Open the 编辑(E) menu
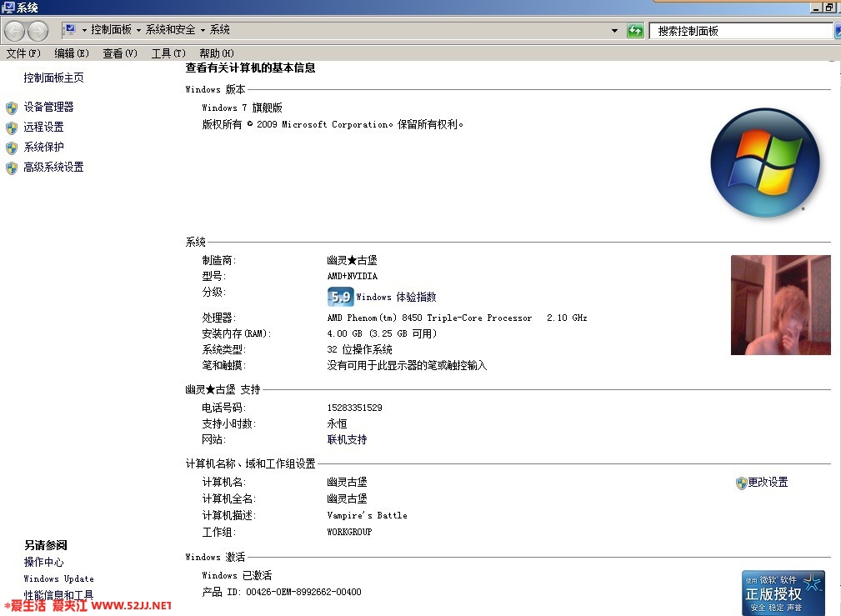Image resolution: width=841 pixels, height=616 pixels. point(72,53)
